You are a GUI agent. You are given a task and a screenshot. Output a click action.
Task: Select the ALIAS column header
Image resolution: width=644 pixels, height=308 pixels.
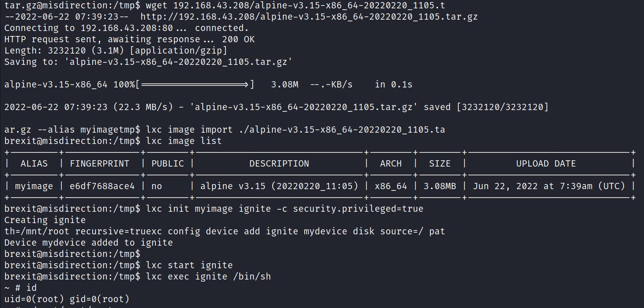tap(34, 164)
